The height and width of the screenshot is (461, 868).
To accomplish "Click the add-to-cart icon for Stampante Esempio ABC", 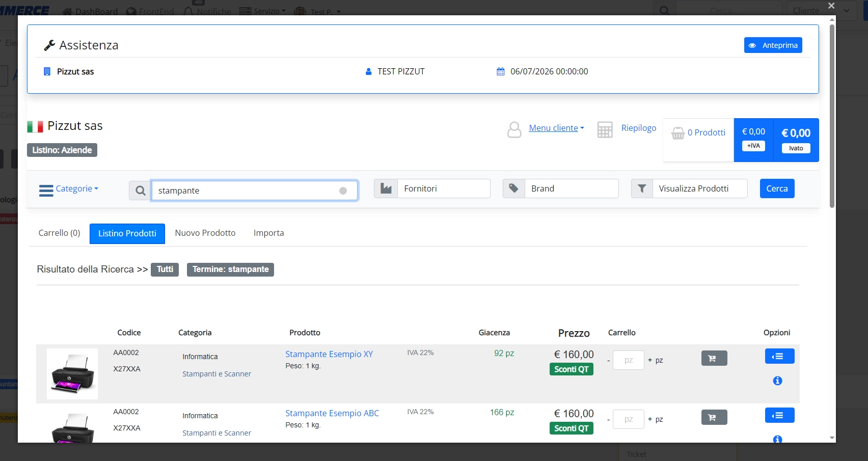I will 714,417.
